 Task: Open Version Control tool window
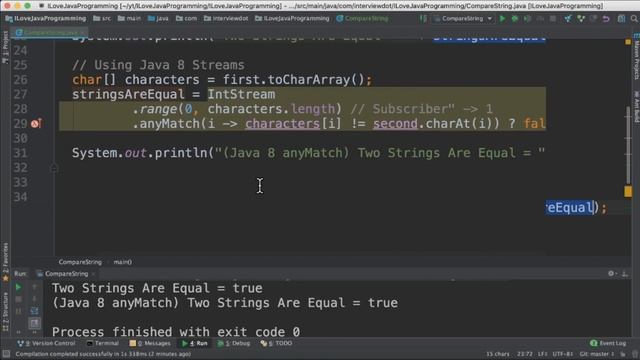pos(46,344)
